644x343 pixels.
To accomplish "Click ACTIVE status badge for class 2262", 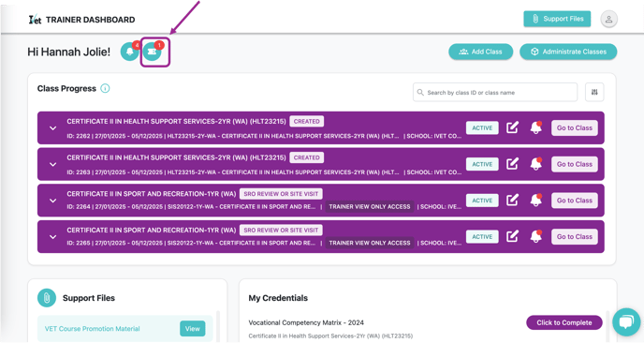I will [x=482, y=127].
